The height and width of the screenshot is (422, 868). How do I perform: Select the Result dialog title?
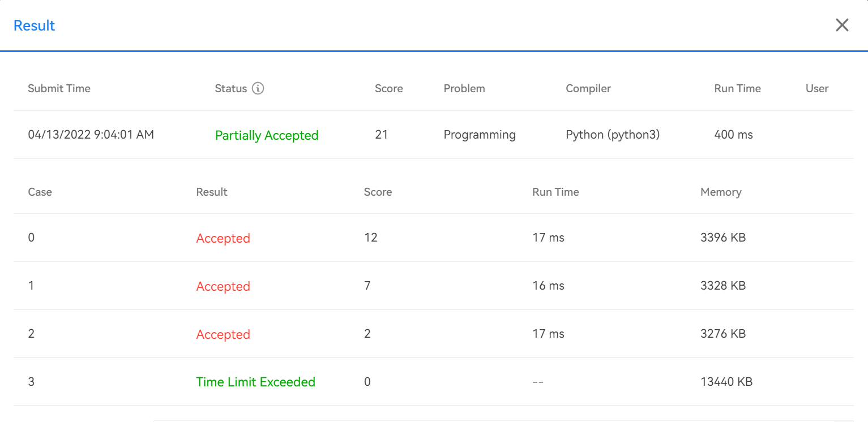(34, 25)
